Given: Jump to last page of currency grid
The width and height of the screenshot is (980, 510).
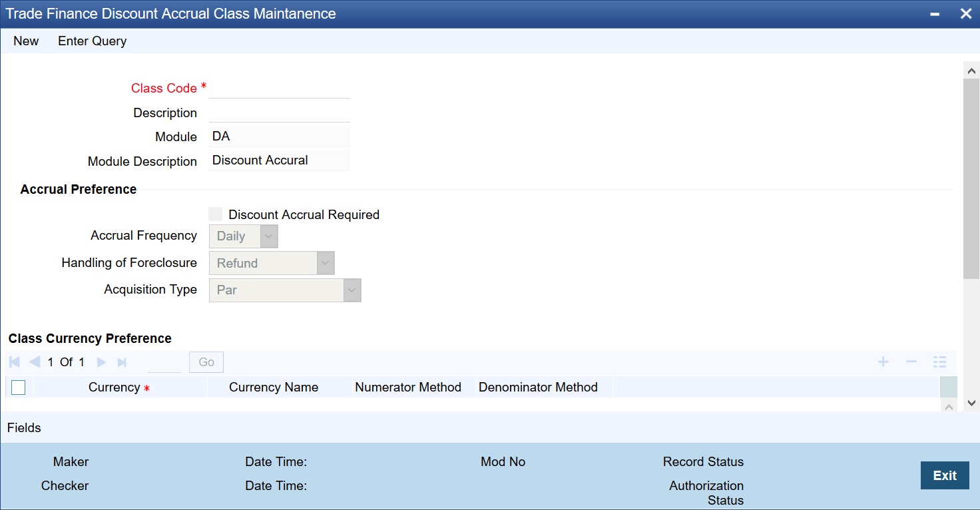Looking at the screenshot, I should click(x=122, y=362).
